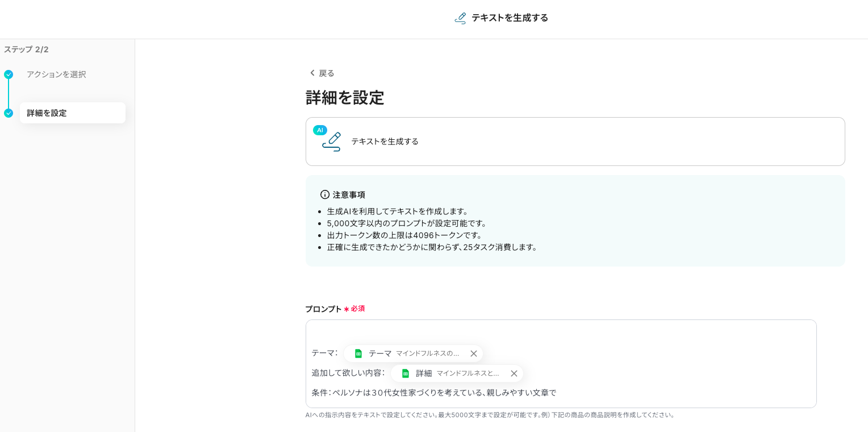This screenshot has width=868, height=432.
Task: Click the 詳細 chip label in the prompt
Action: coord(424,373)
